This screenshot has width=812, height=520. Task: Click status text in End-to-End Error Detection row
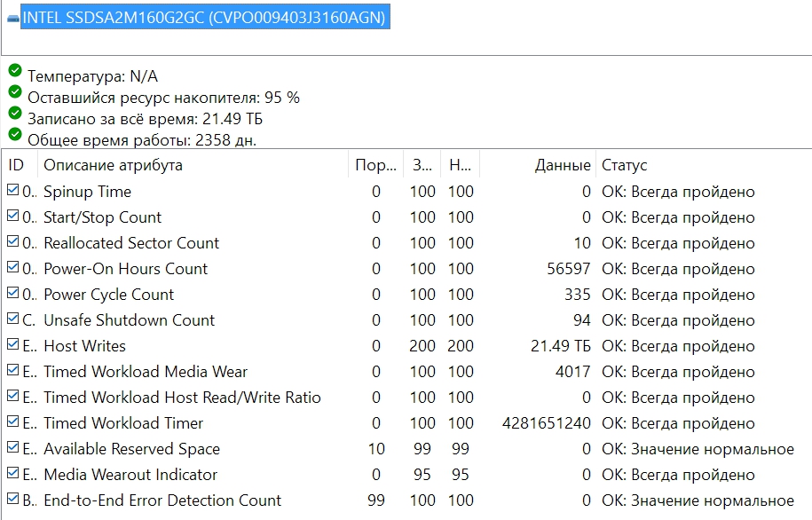(698, 500)
